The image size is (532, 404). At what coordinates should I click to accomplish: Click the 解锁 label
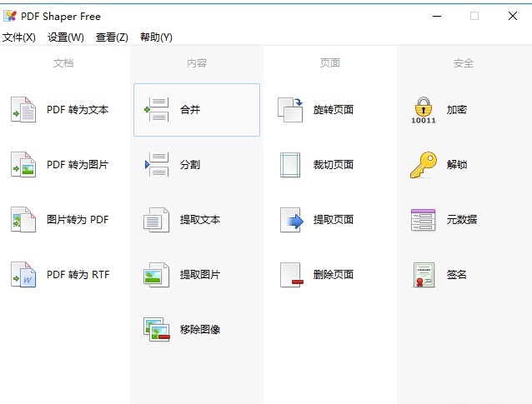457,164
